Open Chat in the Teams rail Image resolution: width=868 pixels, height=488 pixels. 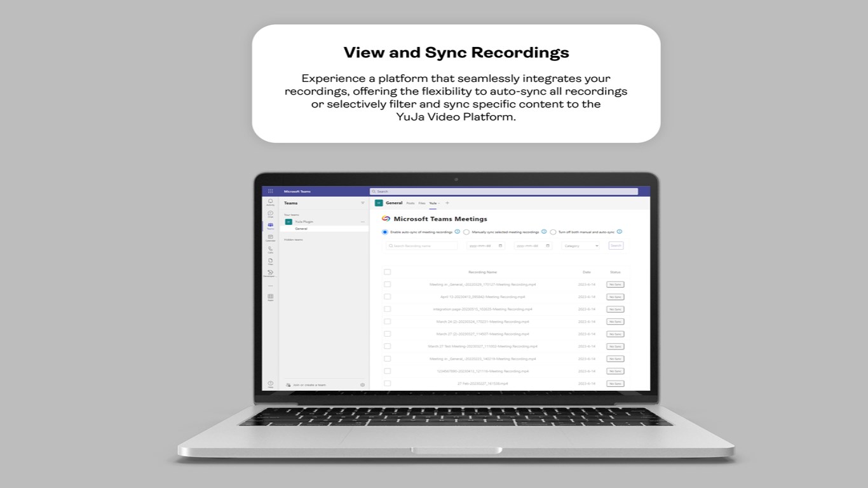click(x=270, y=214)
